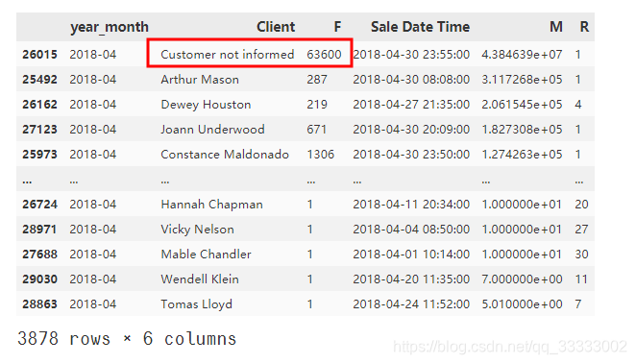Click the Wendell Klein client cell
636x364 pixels.
[200, 279]
